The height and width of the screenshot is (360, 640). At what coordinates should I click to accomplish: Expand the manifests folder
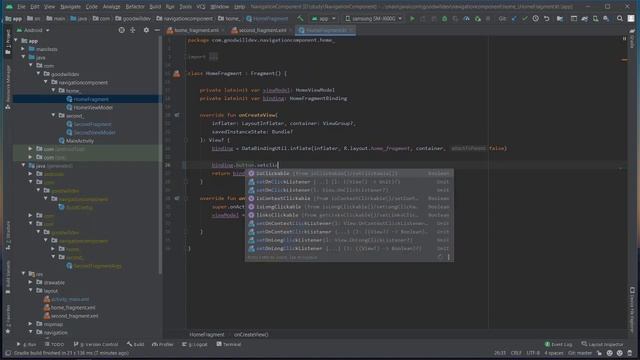[23, 49]
